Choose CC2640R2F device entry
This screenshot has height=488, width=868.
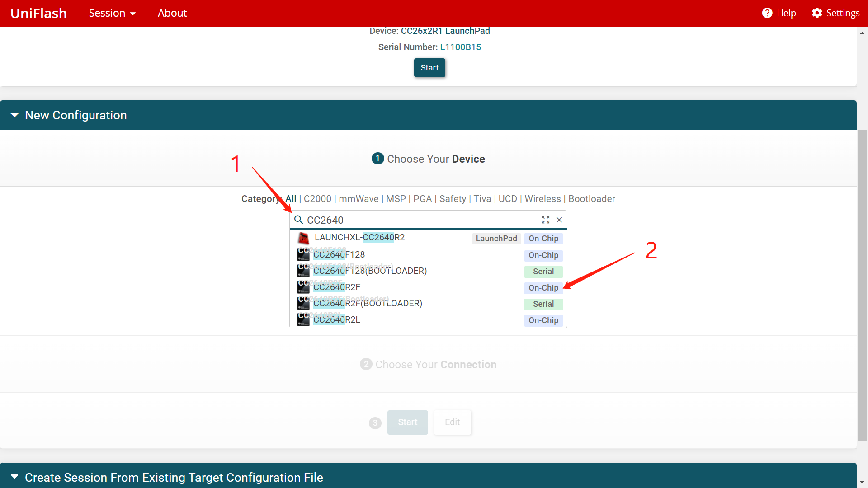(x=337, y=287)
